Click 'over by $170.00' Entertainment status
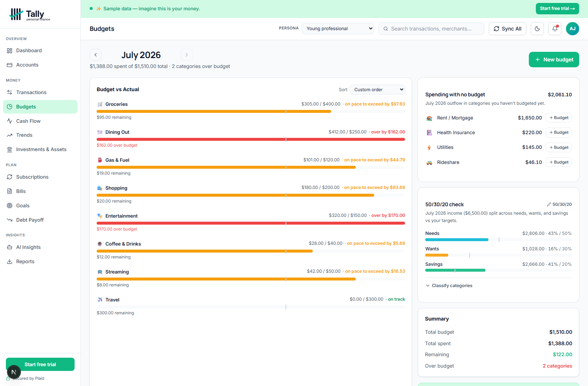The height and width of the screenshot is (386, 588). 388,216
